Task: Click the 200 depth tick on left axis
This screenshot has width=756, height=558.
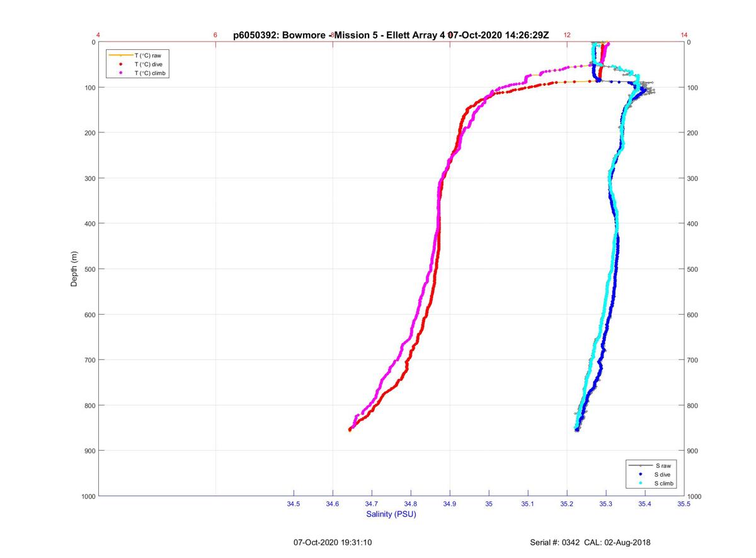Action: pos(89,133)
